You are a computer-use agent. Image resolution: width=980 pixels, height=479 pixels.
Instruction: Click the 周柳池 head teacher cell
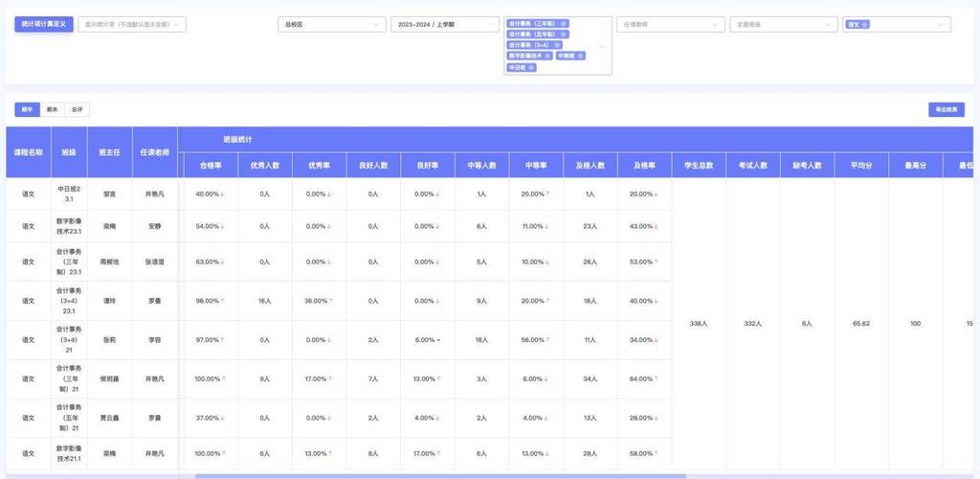[110, 262]
